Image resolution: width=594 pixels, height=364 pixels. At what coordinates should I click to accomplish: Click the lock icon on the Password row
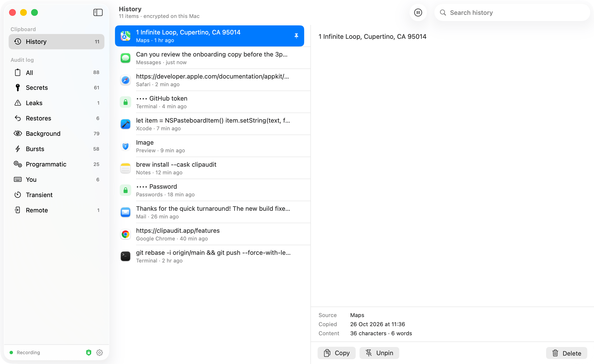125,190
